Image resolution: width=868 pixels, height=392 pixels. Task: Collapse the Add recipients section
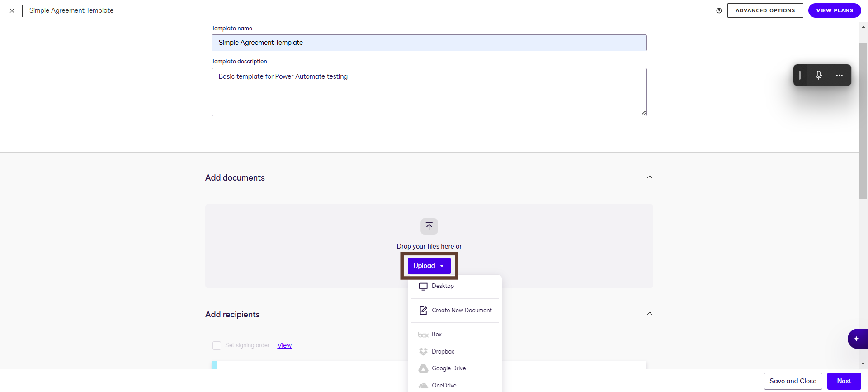coord(650,314)
